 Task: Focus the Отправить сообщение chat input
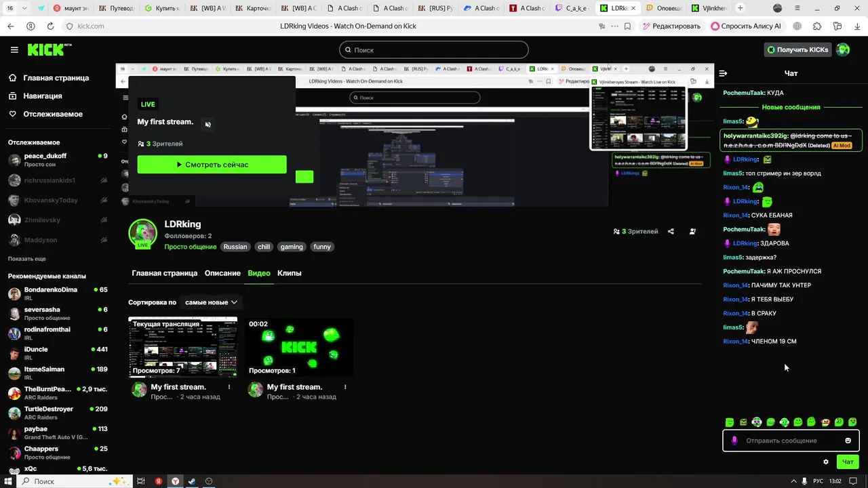point(791,441)
